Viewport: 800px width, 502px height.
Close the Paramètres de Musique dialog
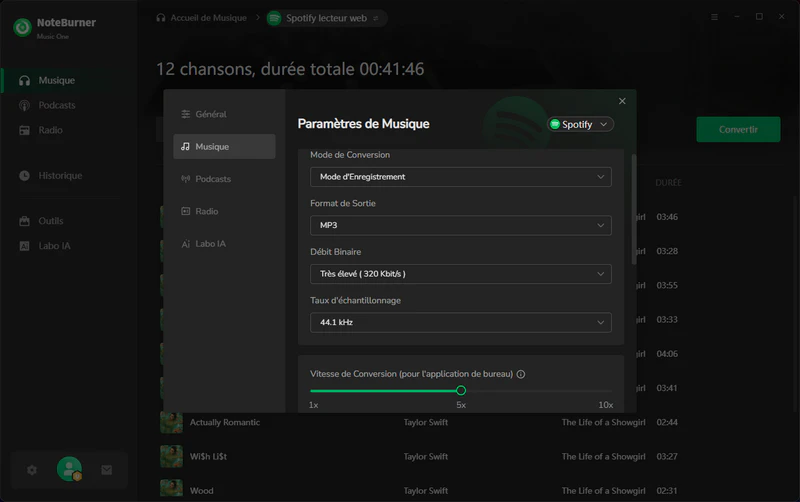click(x=622, y=101)
